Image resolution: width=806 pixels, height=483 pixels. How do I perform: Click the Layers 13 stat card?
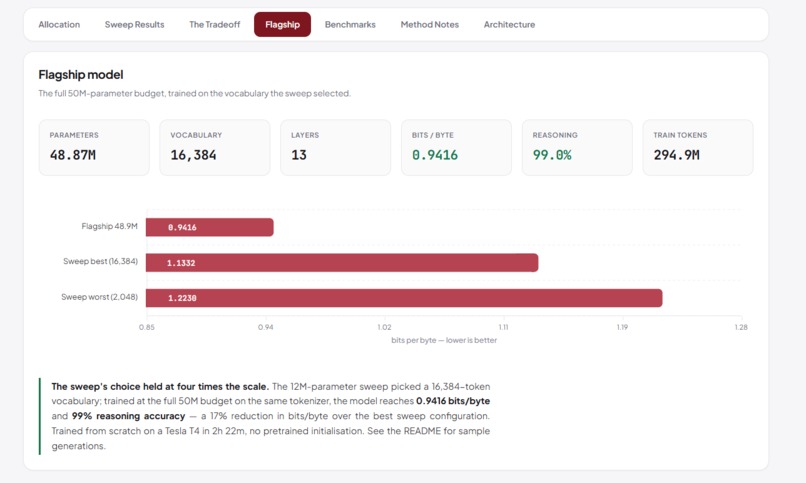tap(336, 147)
